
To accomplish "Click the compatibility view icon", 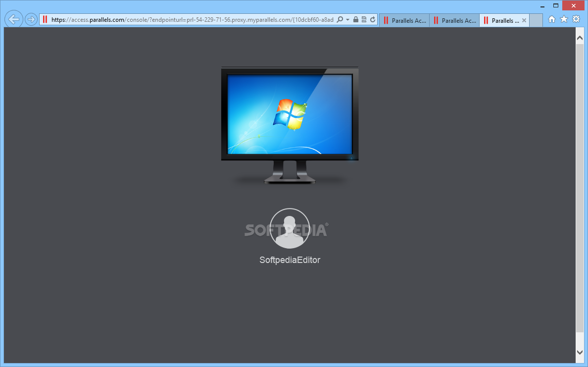I will (364, 19).
